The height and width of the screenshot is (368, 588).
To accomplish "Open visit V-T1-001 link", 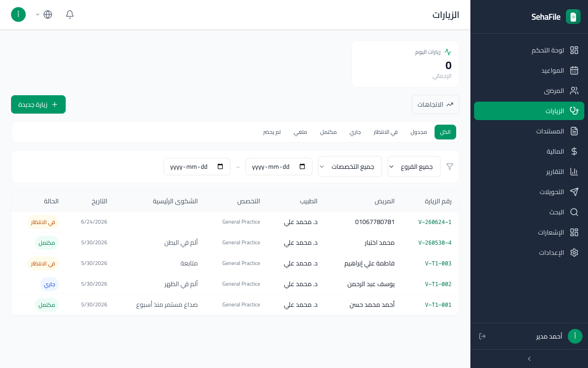I will click(438, 305).
